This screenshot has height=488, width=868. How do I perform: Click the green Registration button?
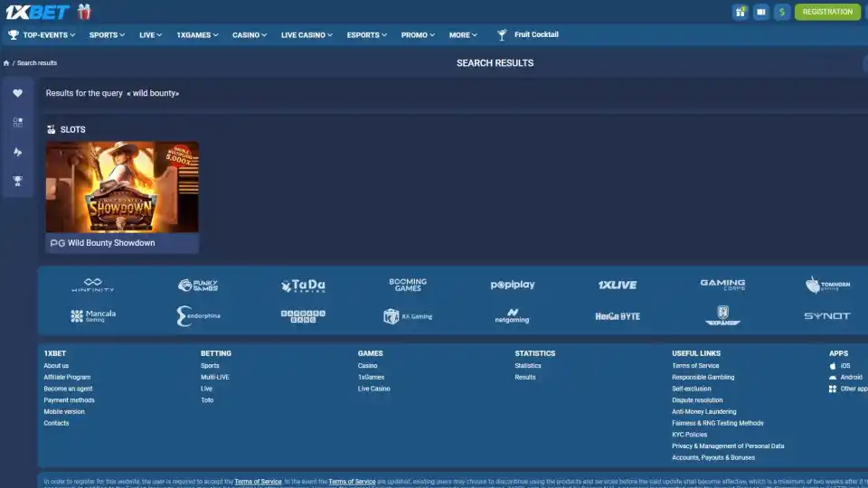point(827,12)
